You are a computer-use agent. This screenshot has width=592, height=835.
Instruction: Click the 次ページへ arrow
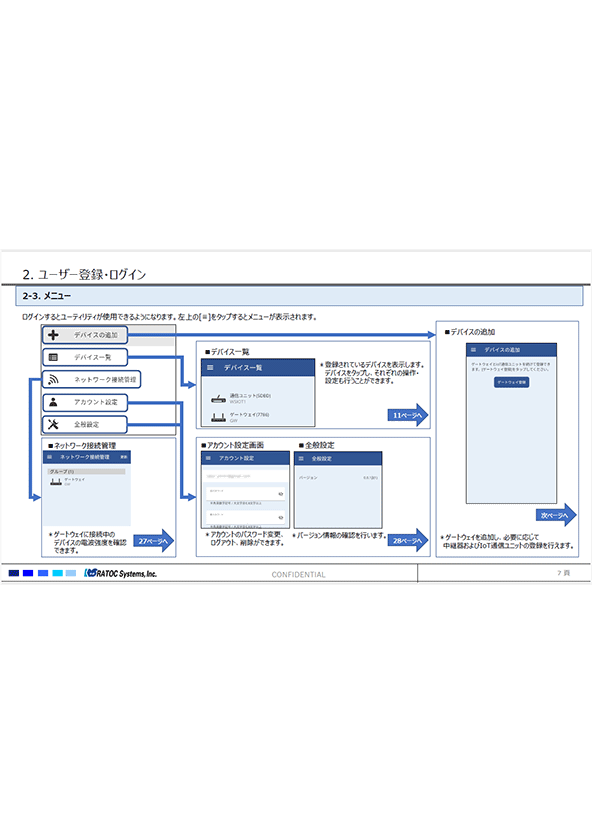(x=556, y=515)
